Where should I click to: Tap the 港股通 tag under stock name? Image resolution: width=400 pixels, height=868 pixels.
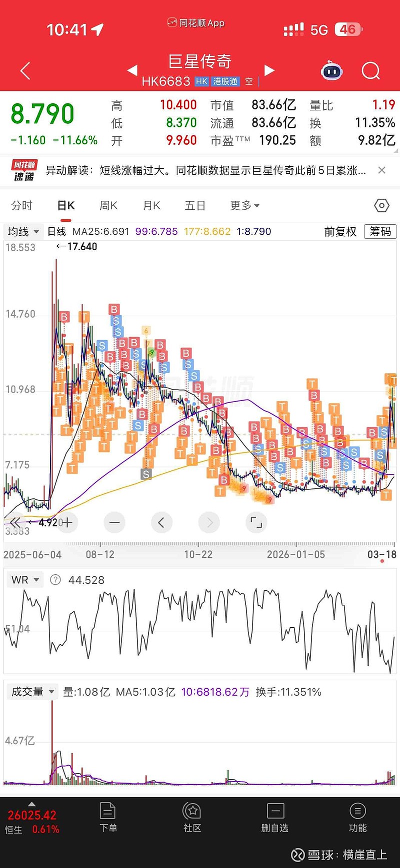[x=225, y=81]
